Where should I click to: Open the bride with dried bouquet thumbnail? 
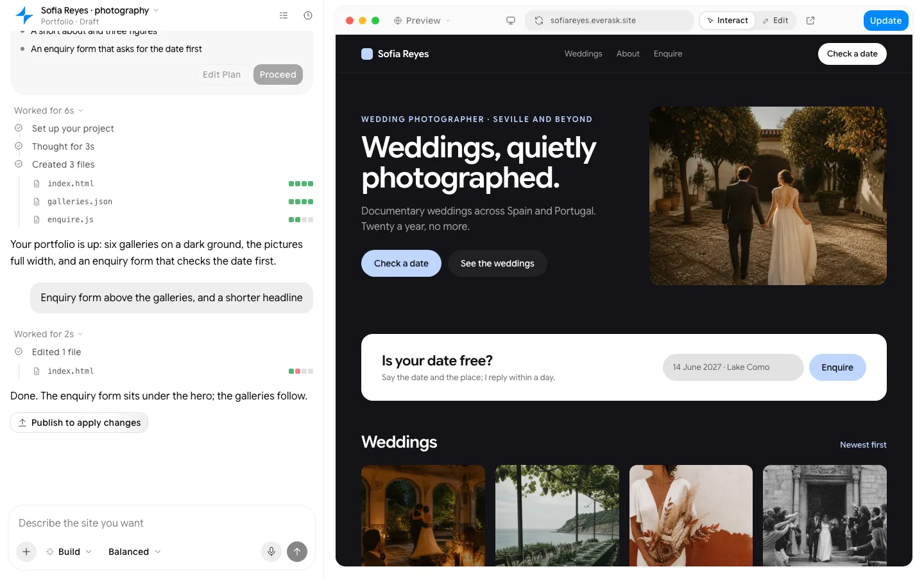(691, 516)
